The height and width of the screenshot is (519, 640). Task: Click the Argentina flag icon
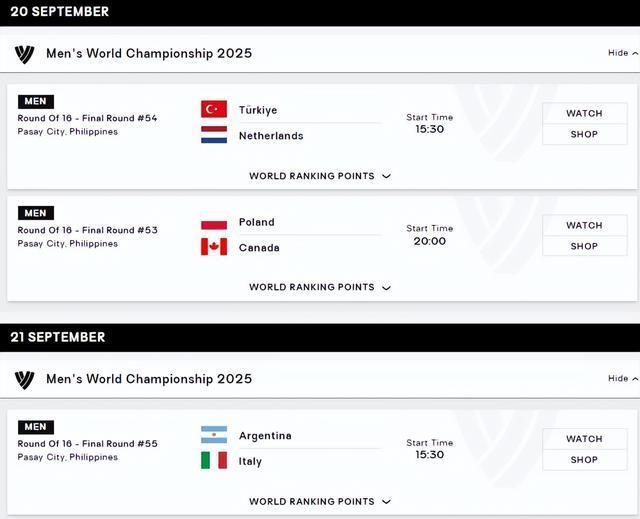(214, 435)
